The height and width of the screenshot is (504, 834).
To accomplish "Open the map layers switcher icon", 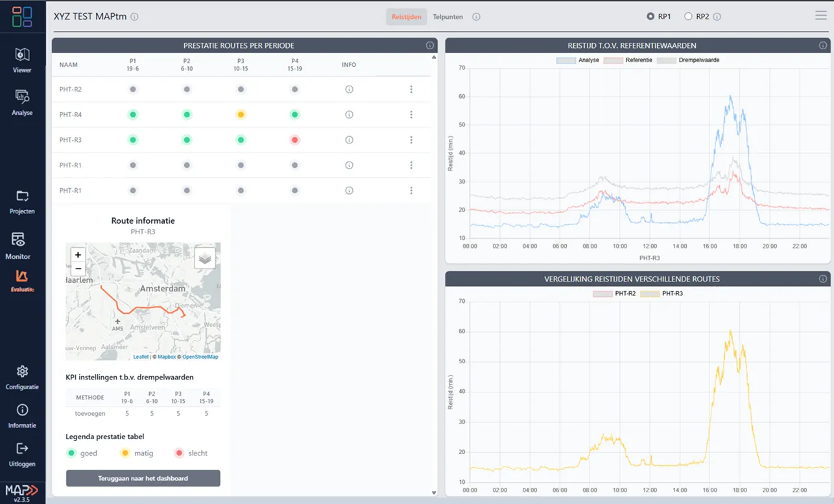I will click(204, 258).
